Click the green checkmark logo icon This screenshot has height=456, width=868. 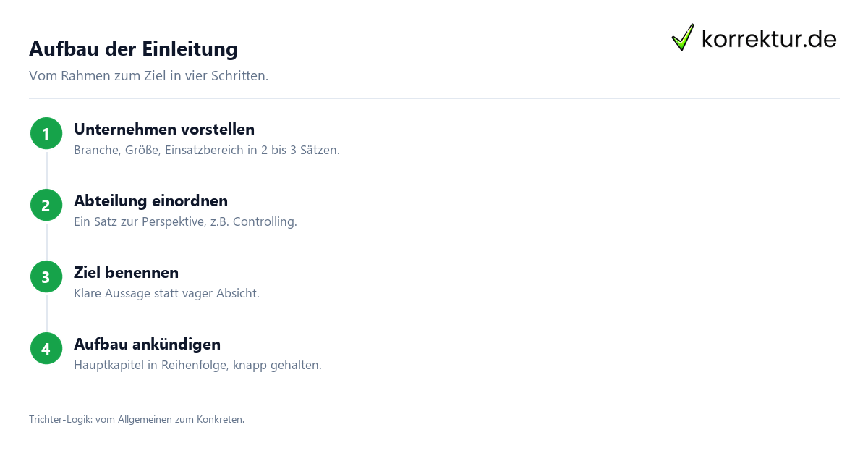[x=683, y=38]
